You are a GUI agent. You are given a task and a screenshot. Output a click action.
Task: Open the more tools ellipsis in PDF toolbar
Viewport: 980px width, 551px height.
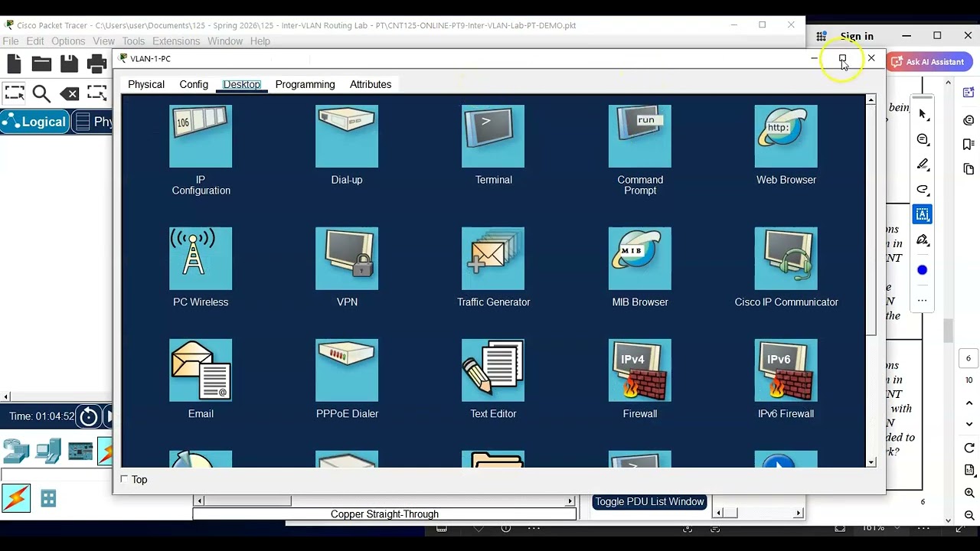[x=923, y=300]
